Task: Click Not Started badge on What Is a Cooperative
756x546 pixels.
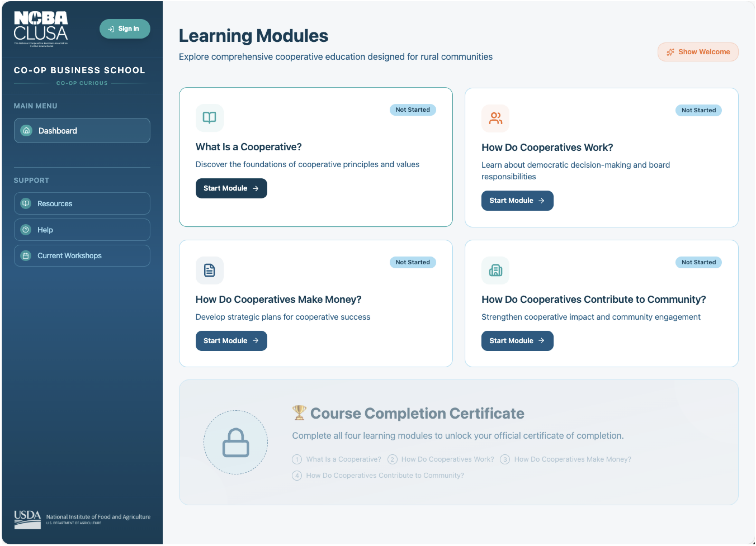Action: 412,110
